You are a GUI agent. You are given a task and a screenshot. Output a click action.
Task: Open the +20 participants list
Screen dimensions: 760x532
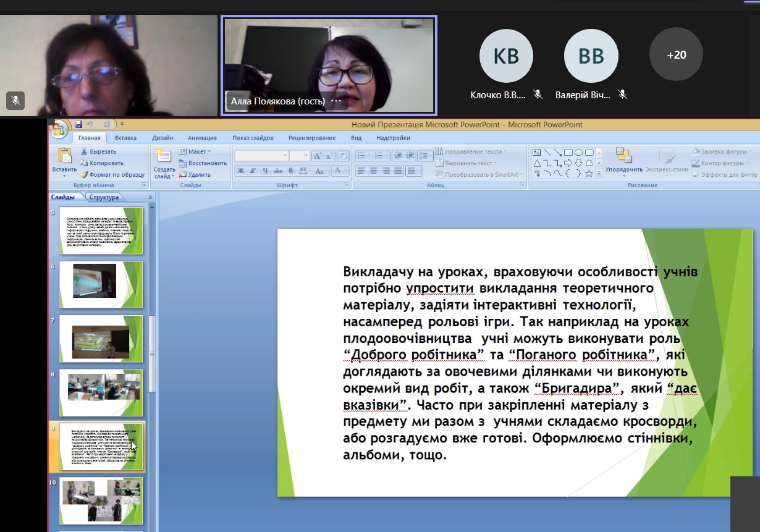click(x=676, y=55)
